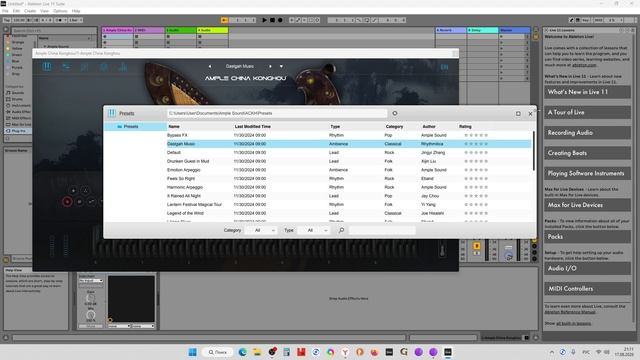The height and width of the screenshot is (360, 640).
Task: Open the Type filter dropdown
Action: (x=314, y=230)
